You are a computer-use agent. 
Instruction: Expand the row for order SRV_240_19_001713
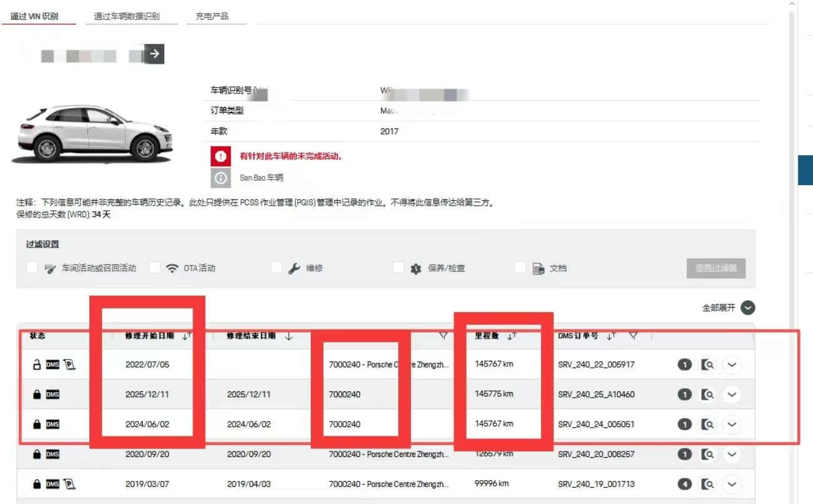[x=732, y=484]
